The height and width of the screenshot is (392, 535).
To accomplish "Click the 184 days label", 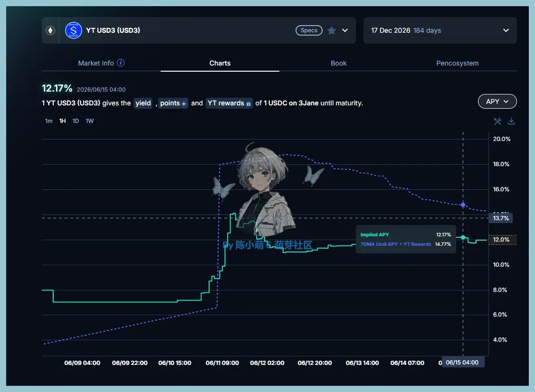I will (x=427, y=30).
